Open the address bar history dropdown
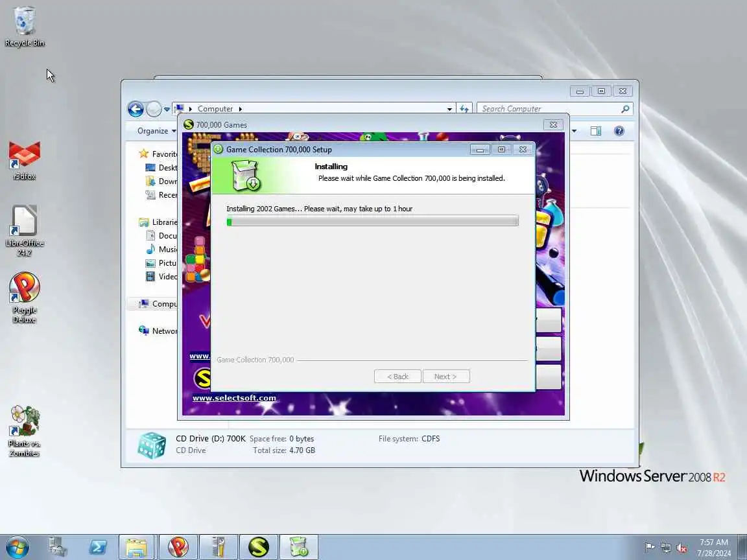This screenshot has width=747, height=560. (449, 109)
